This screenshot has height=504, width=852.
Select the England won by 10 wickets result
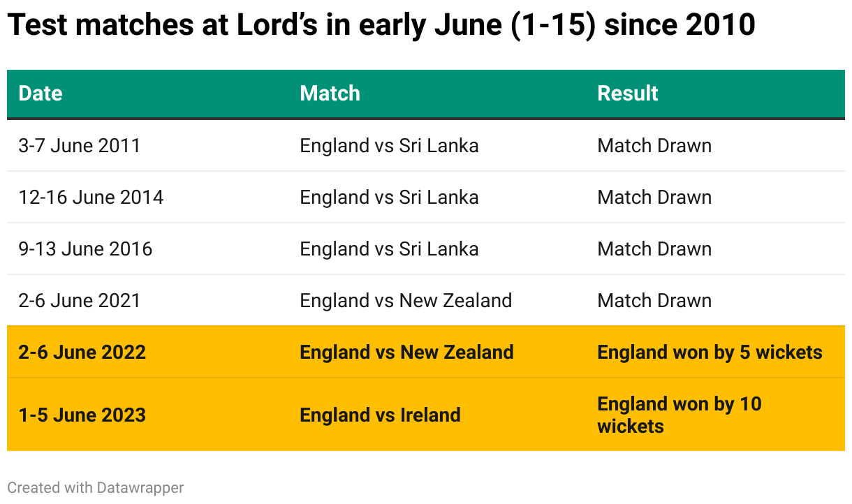pyautogui.click(x=679, y=415)
